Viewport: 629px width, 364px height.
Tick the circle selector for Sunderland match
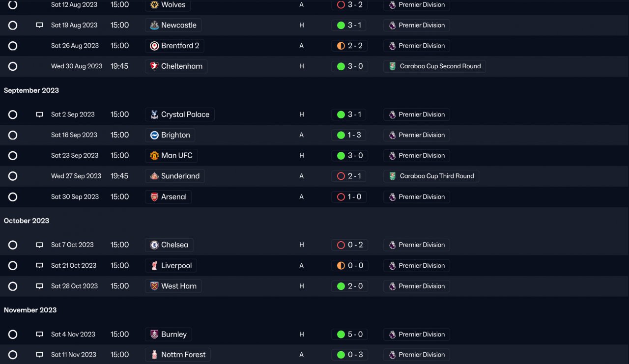pyautogui.click(x=13, y=176)
